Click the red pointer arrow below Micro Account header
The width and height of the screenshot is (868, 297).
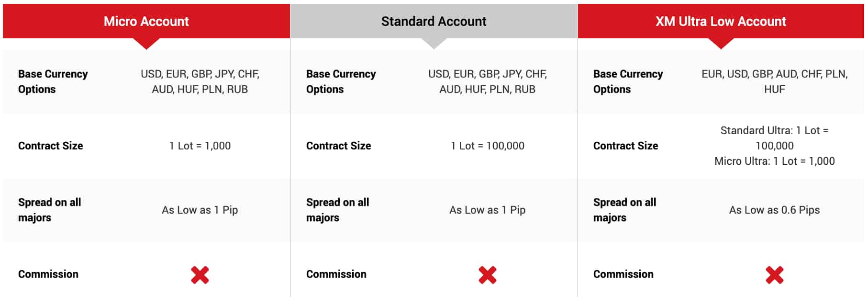[x=146, y=43]
